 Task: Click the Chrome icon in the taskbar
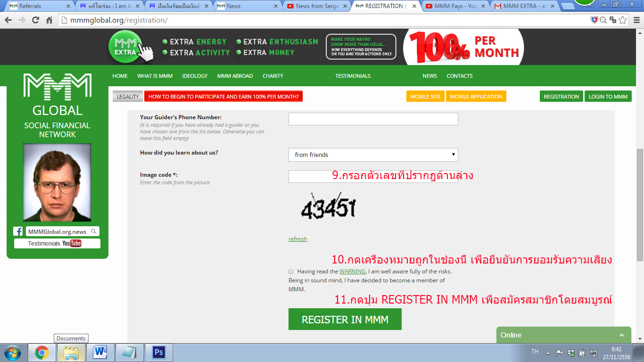pos(42,353)
